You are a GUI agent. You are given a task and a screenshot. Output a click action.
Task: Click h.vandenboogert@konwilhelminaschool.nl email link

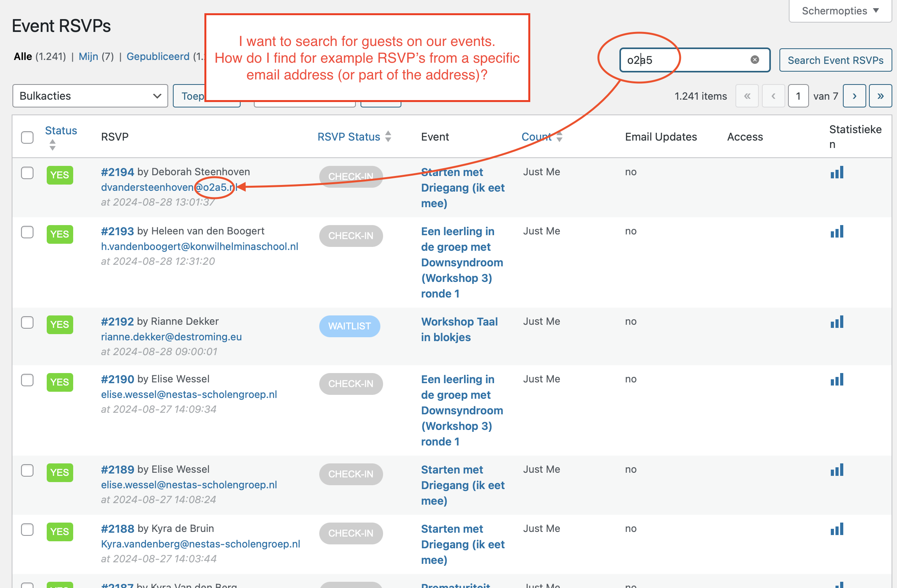[x=200, y=246]
